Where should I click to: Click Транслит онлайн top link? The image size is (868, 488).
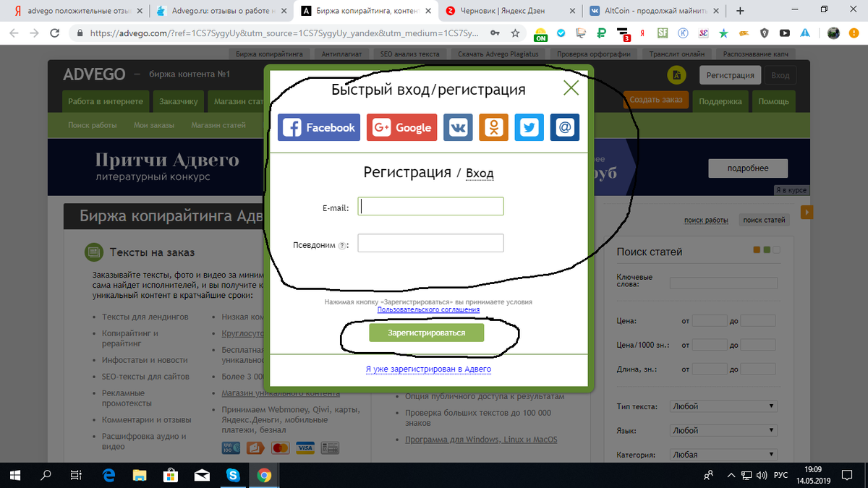click(x=677, y=54)
